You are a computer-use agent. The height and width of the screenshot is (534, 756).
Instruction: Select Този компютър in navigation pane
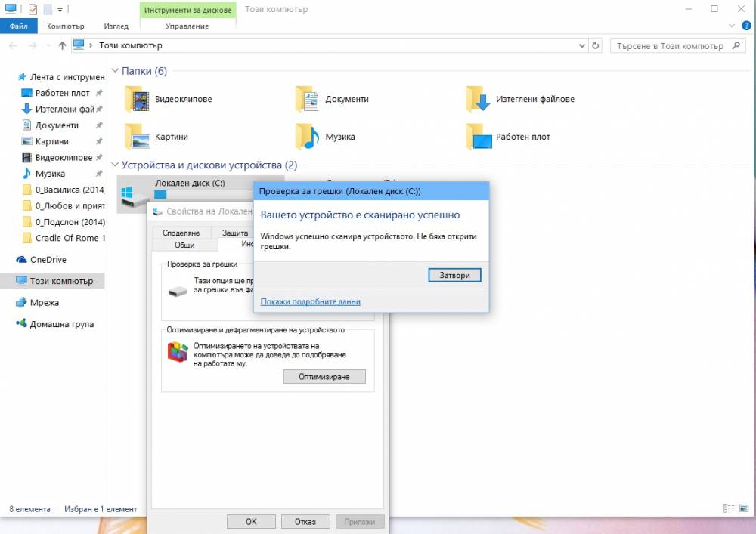coord(53,281)
